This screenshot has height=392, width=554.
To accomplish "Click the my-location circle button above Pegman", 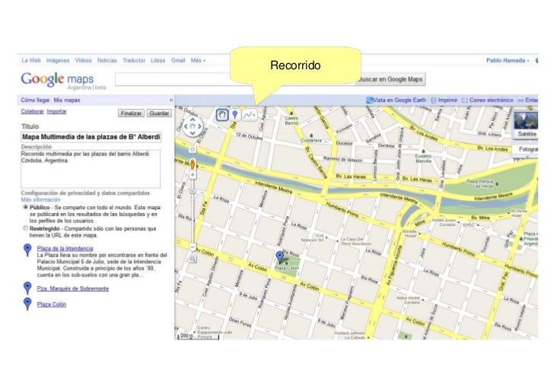I will (193, 149).
